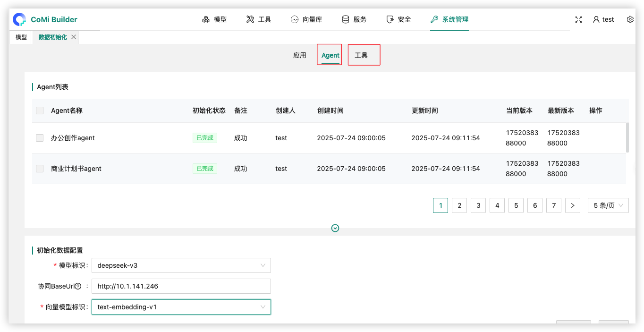Image resolution: width=644 pixels, height=332 pixels.
Task: Click the help icon beside 协同BaseUrl
Action: (x=78, y=286)
